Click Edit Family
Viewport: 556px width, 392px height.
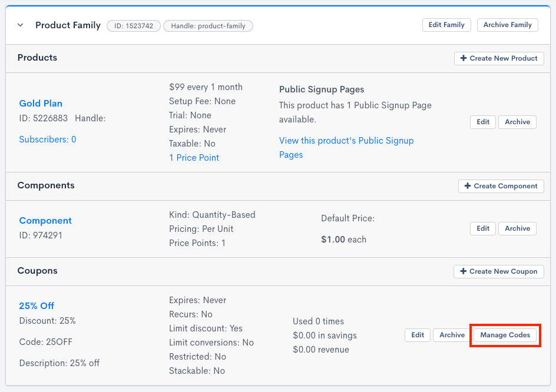point(446,25)
